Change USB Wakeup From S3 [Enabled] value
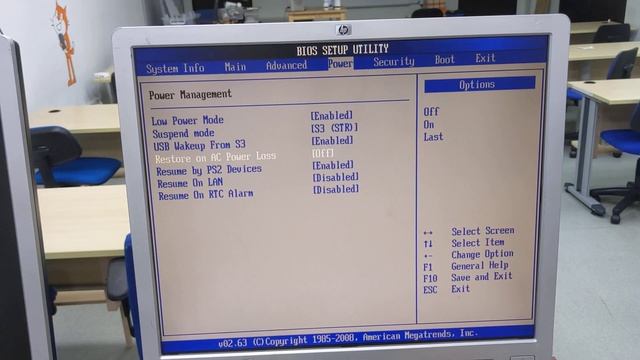The width and height of the screenshot is (640, 360). pos(332,140)
